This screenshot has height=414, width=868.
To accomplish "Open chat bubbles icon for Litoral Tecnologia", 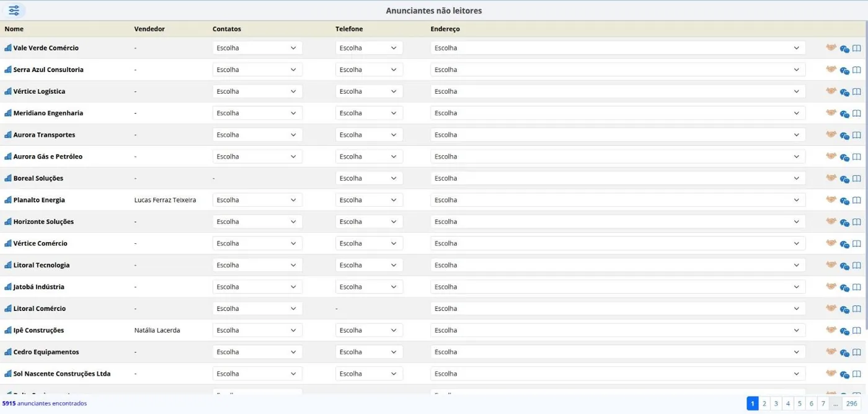I will [x=844, y=266].
